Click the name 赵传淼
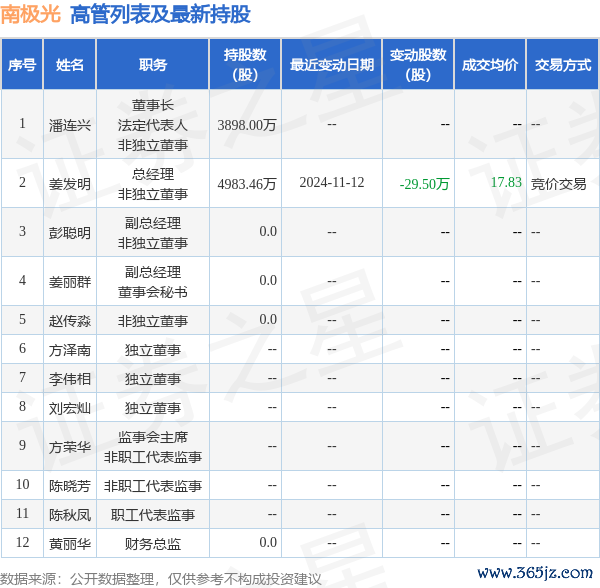 point(70,321)
